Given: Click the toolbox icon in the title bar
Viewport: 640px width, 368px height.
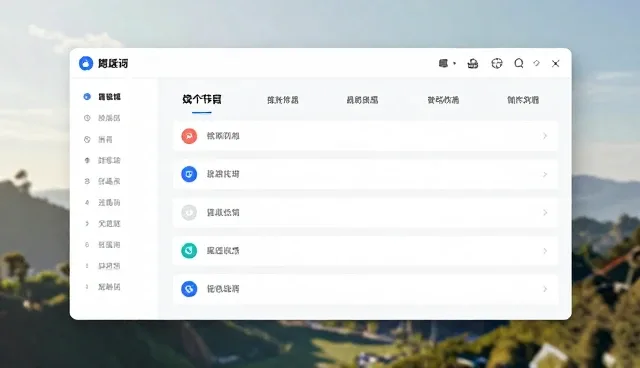Looking at the screenshot, I should [x=473, y=63].
